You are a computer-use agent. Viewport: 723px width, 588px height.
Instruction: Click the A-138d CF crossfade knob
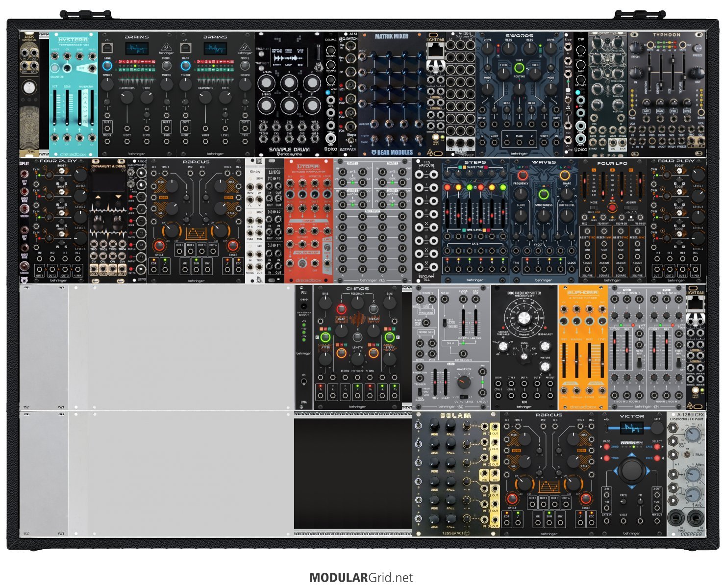[692, 435]
